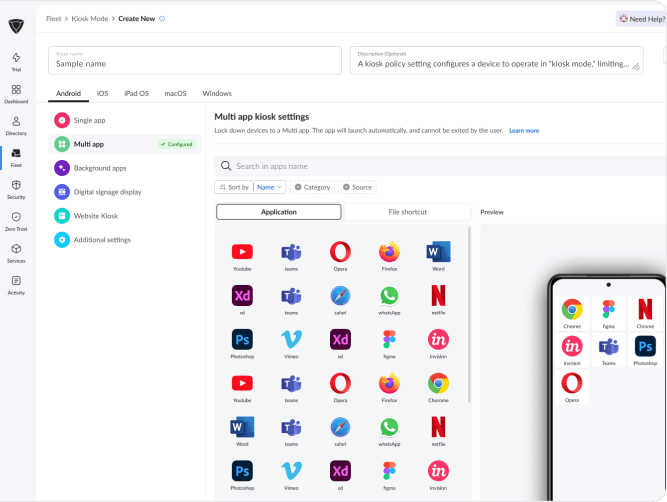Click the Search in apps name field
Image resolution: width=667 pixels, height=502 pixels.
pos(440,166)
